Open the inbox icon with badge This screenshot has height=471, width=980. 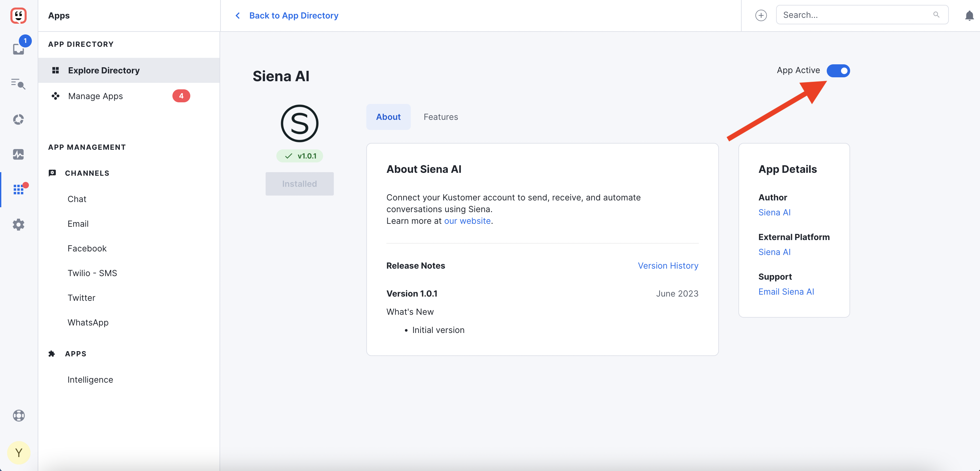(19, 49)
